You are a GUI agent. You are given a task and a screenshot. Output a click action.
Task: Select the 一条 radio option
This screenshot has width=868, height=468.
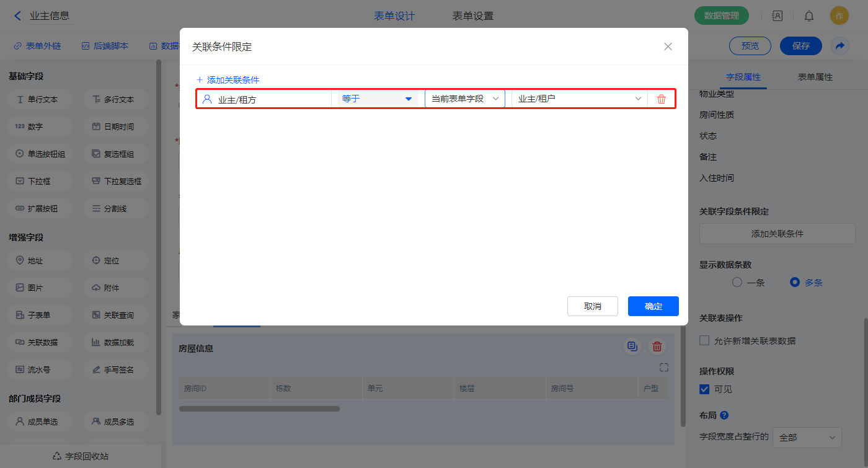click(737, 282)
